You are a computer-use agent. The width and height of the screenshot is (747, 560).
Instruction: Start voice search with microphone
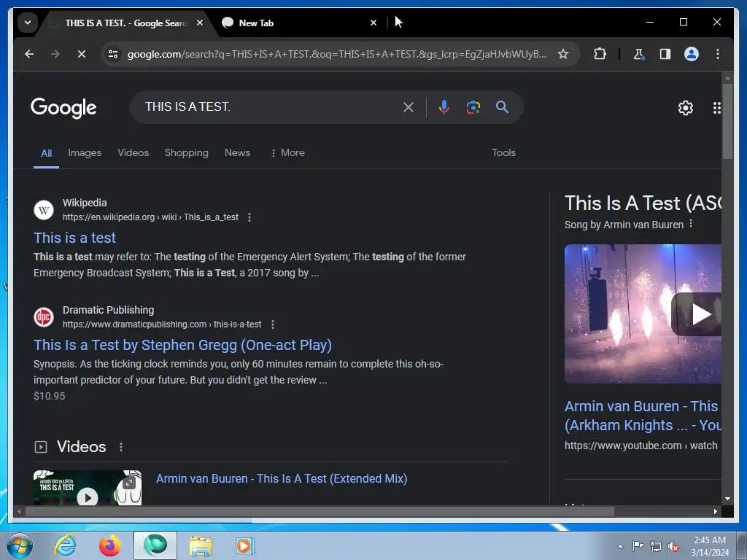(444, 107)
